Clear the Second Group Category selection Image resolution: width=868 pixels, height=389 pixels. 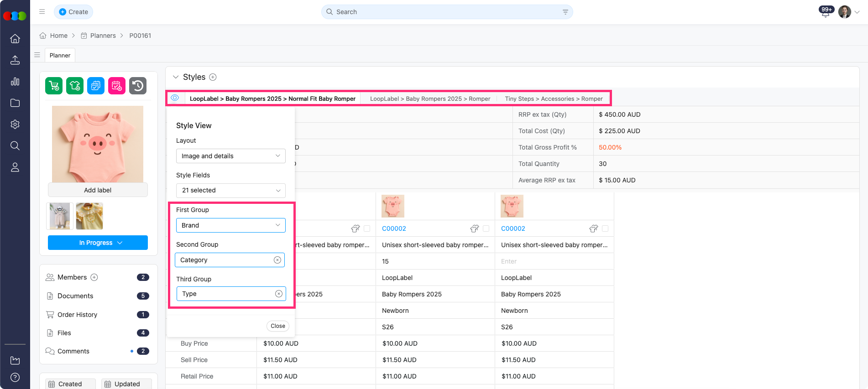277,260
